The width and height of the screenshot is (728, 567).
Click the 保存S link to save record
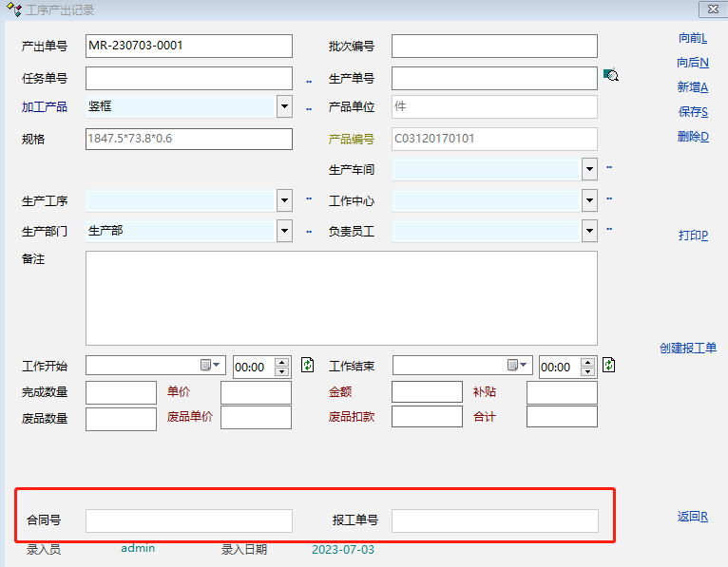[693, 112]
